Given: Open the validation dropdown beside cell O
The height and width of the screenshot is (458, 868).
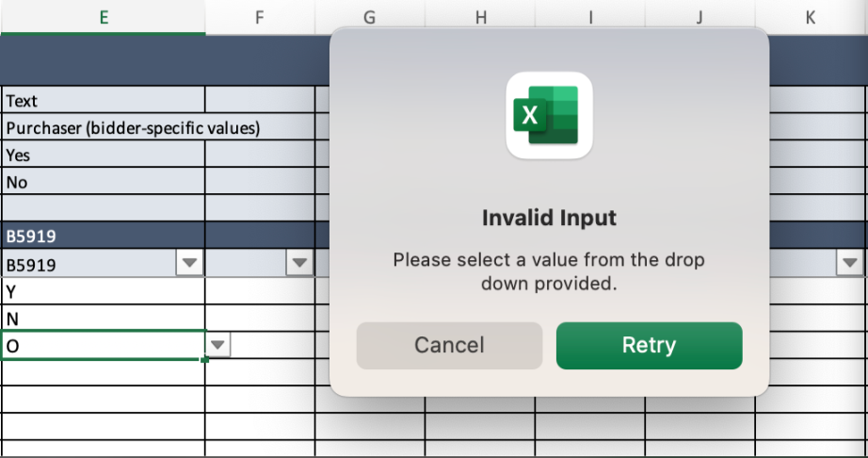Looking at the screenshot, I should click(x=218, y=345).
